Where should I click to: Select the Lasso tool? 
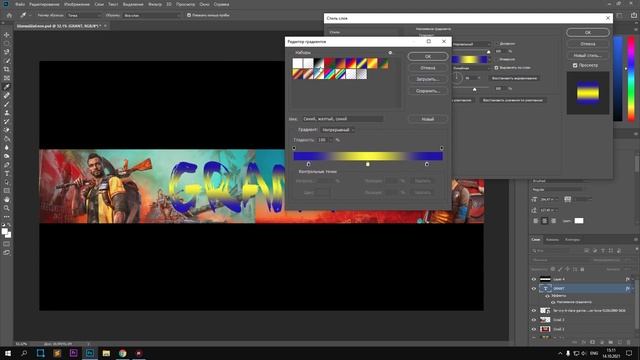point(7,52)
